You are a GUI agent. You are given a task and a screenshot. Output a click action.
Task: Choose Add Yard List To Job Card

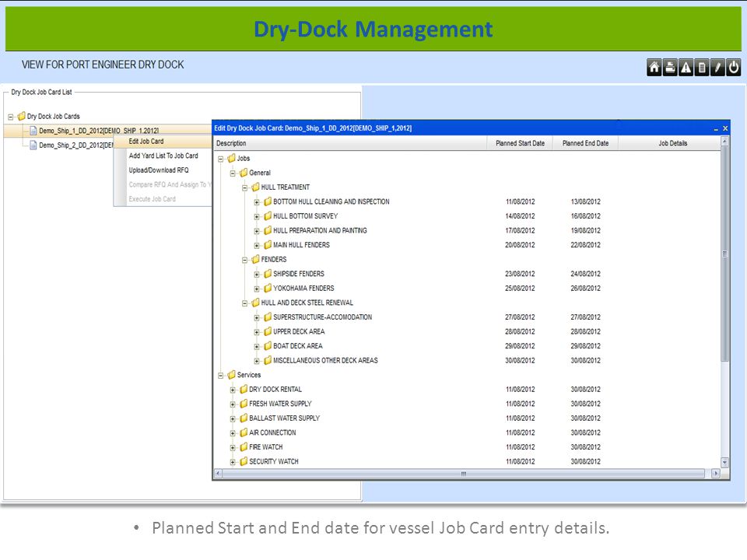[x=163, y=156]
